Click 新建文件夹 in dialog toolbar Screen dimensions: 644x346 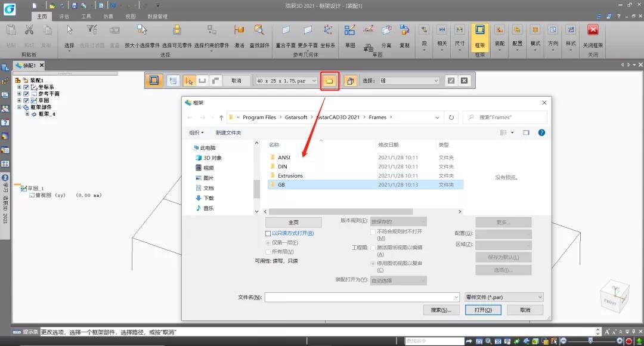click(228, 132)
